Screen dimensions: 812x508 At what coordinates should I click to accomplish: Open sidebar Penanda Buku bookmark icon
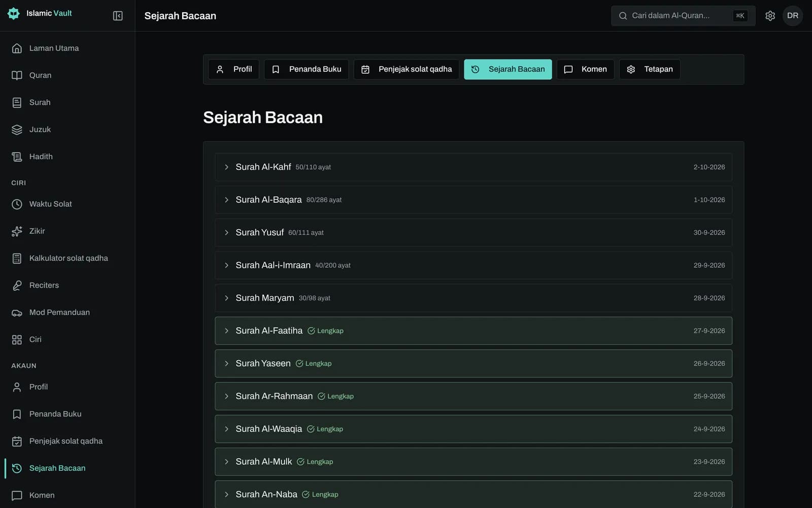click(17, 414)
